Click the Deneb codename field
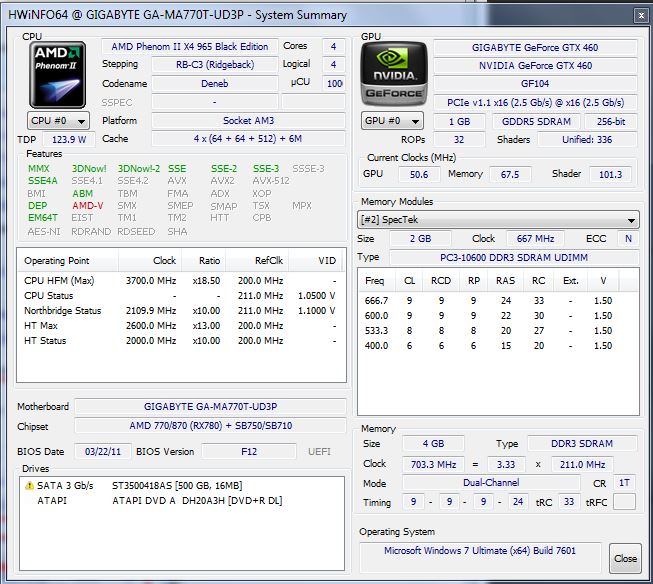This screenshot has width=653, height=584. [x=215, y=84]
